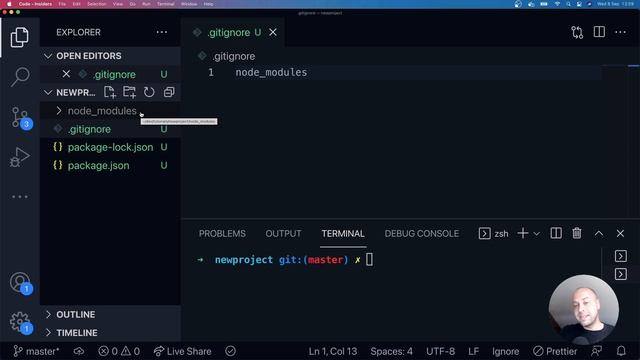Open errors and warnings count in status bar
640x360 pixels.
[x=119, y=351]
